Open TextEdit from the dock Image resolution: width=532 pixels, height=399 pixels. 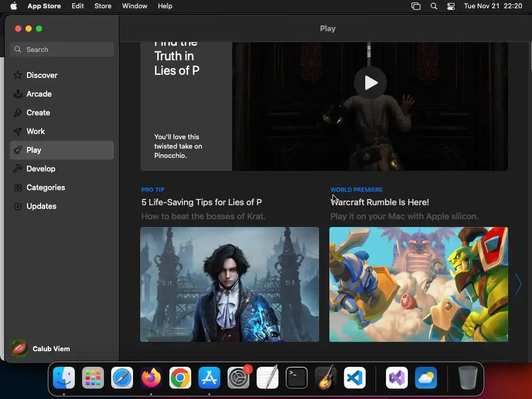pos(268,378)
